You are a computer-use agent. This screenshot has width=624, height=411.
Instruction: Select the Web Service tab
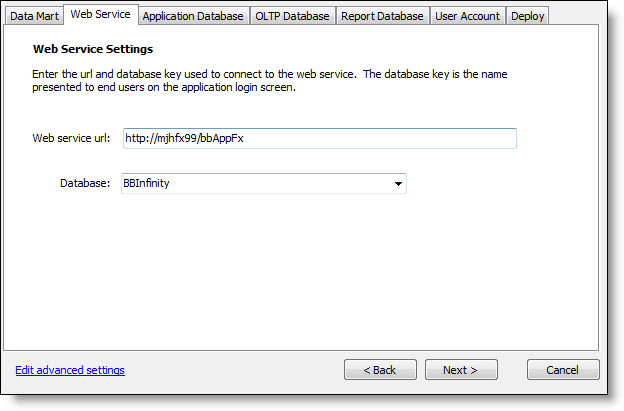(100, 15)
